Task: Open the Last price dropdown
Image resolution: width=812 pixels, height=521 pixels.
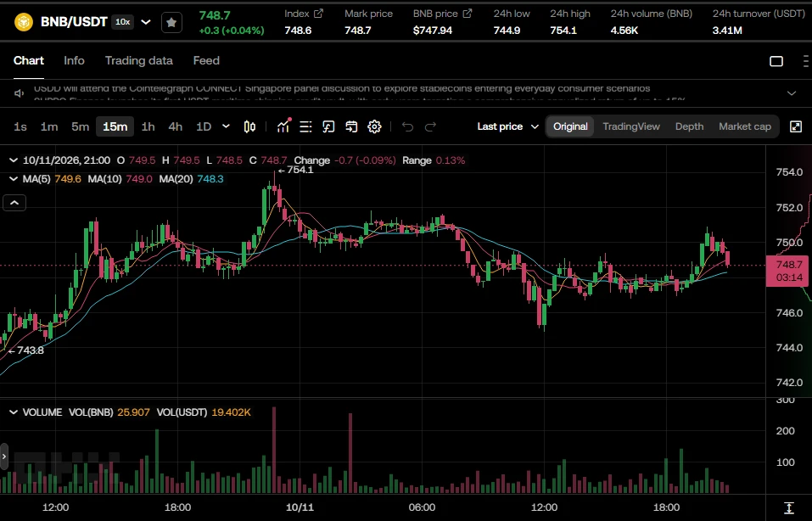Action: coord(508,126)
